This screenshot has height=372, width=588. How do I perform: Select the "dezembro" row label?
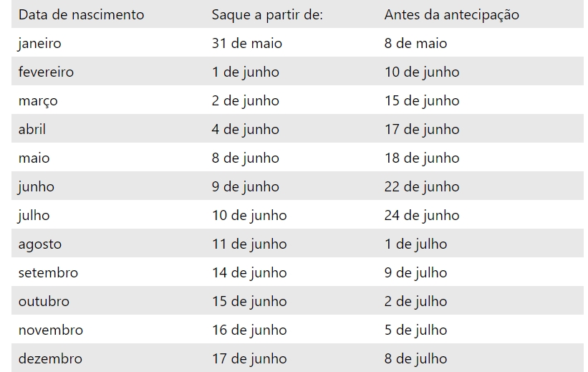click(50, 358)
